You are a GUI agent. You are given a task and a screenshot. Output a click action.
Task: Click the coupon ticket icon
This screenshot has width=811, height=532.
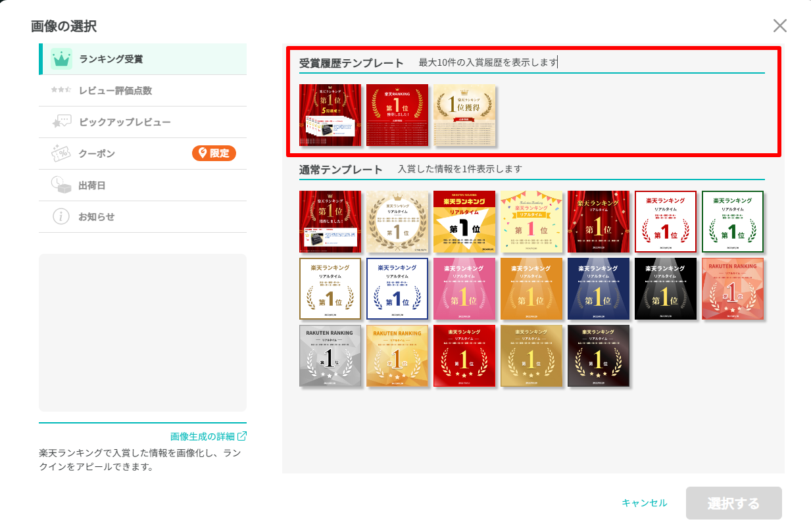pos(61,153)
